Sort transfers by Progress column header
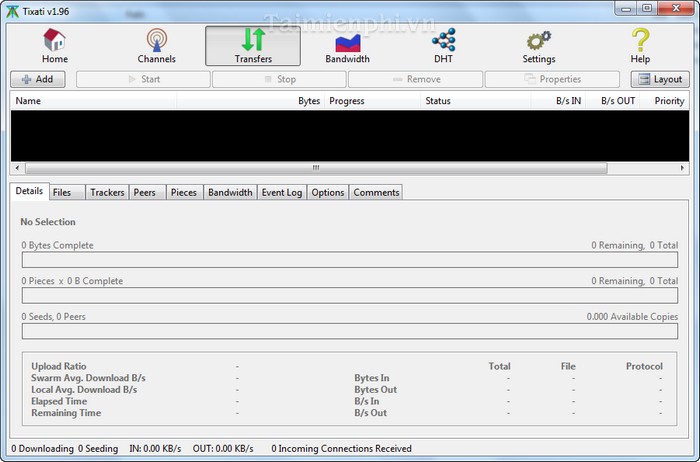This screenshot has height=462, width=700. pos(347,101)
